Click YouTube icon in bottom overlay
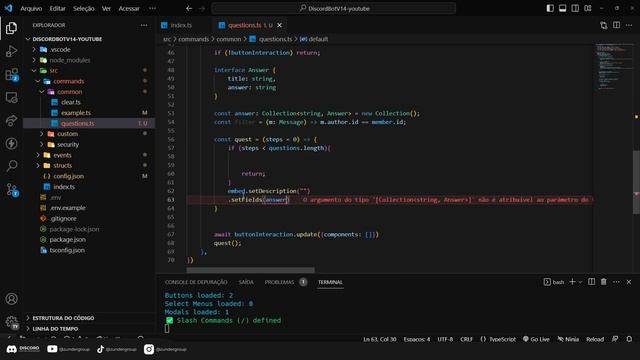The width and height of the screenshot is (640, 360). click(x=52, y=349)
